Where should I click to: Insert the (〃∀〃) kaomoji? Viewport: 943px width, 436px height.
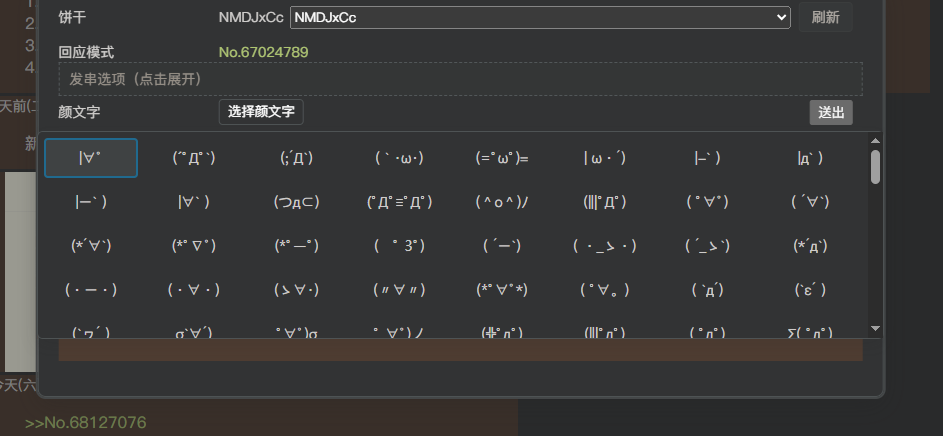399,289
